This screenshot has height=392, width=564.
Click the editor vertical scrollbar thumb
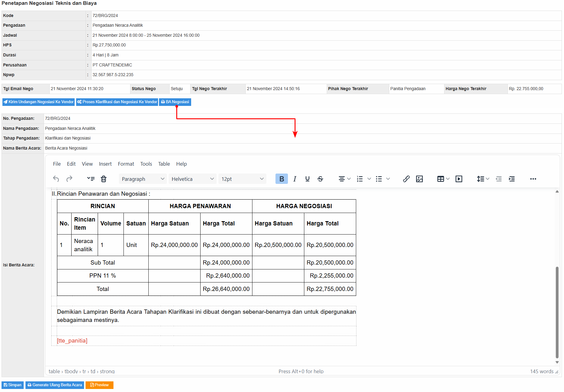(x=557, y=313)
